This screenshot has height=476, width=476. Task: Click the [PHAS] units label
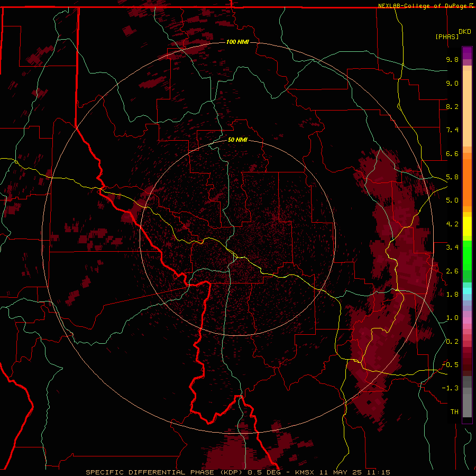coord(447,36)
